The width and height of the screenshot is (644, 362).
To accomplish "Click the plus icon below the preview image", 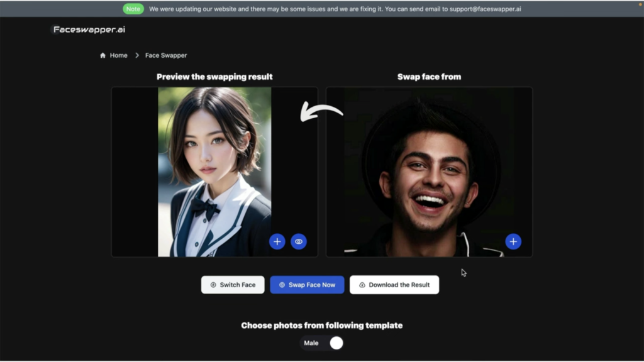I will point(277,241).
